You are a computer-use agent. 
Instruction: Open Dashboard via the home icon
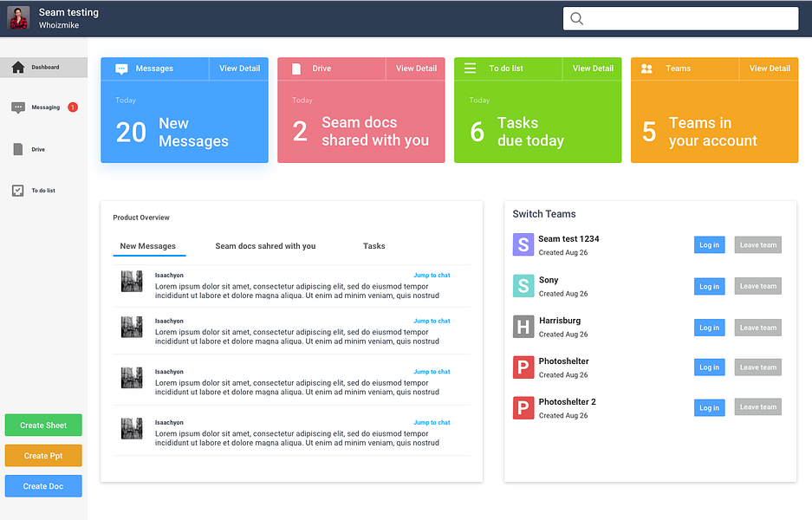[x=18, y=68]
